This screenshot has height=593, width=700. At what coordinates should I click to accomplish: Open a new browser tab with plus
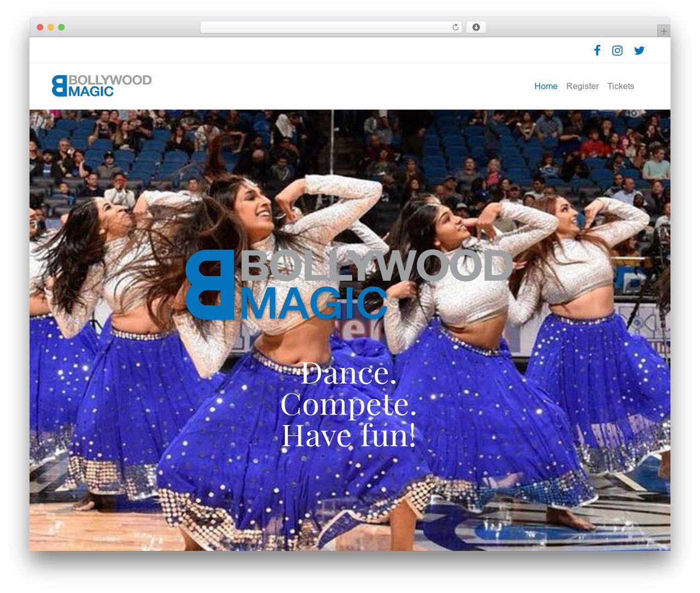(x=663, y=31)
